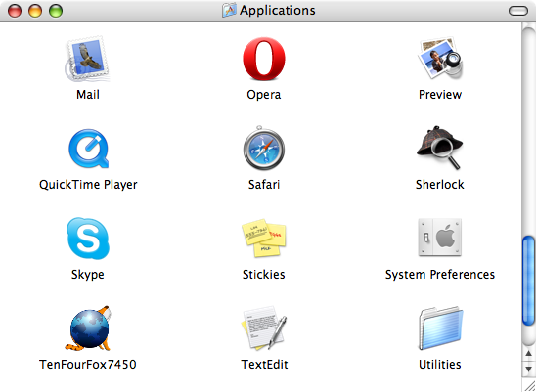The image size is (536, 392).
Task: Close the Applications window with red button
Action: point(15,11)
